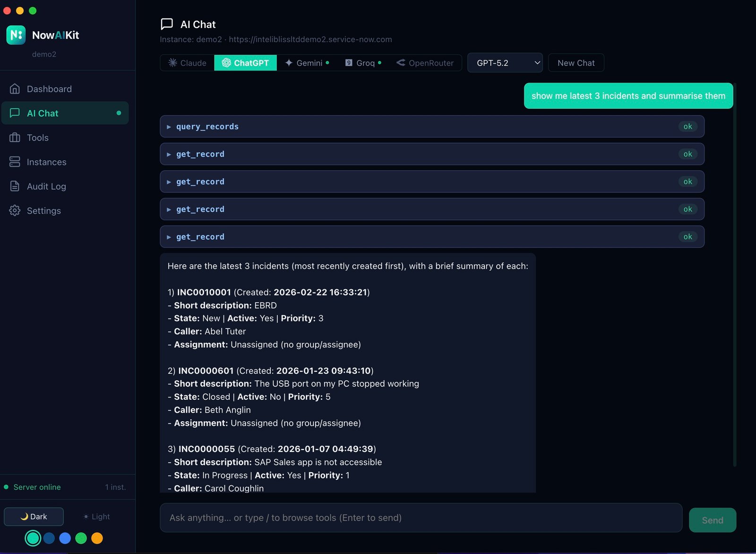Image resolution: width=756 pixels, height=554 pixels.
Task: Click the Gemini sparkle icon
Action: click(x=289, y=62)
